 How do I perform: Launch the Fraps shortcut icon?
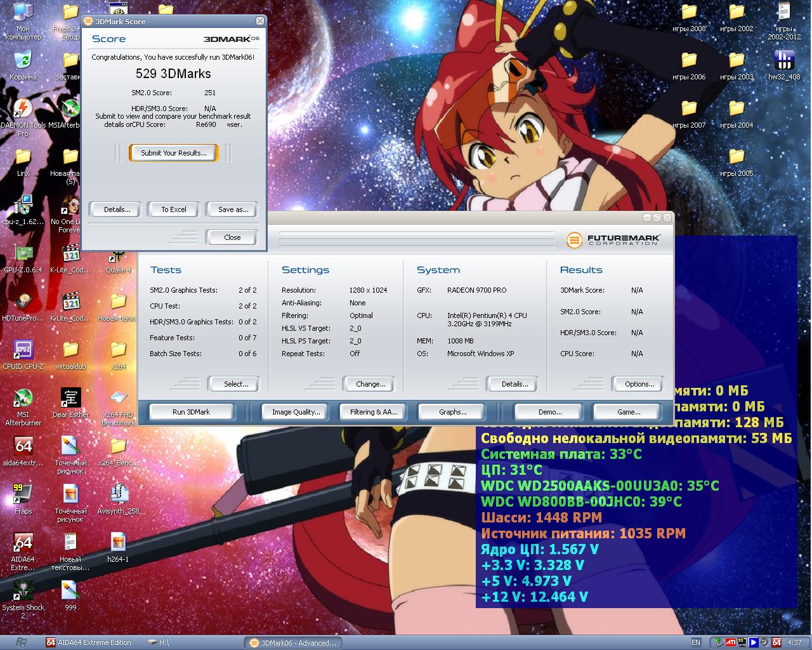(x=23, y=500)
